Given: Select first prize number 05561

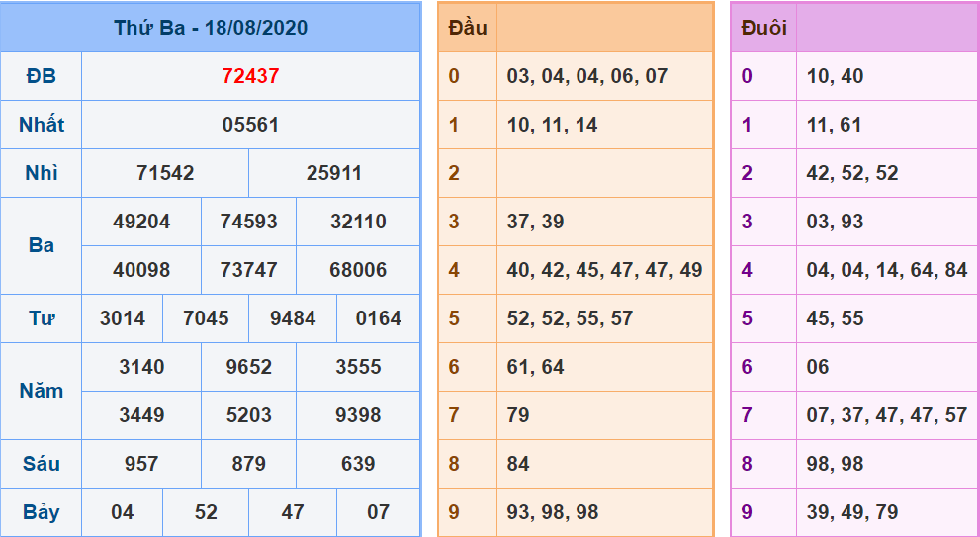Looking at the screenshot, I should coord(250,125).
